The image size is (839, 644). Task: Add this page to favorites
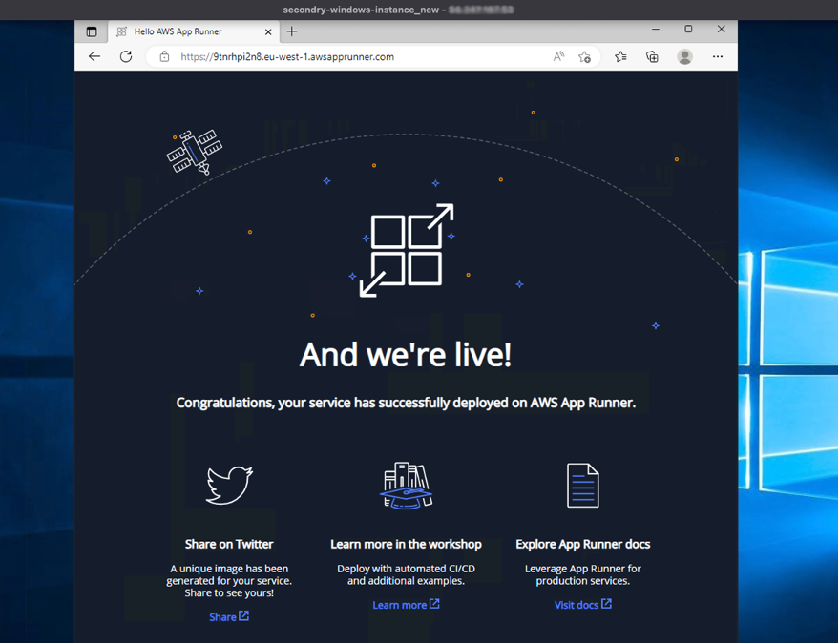(585, 56)
